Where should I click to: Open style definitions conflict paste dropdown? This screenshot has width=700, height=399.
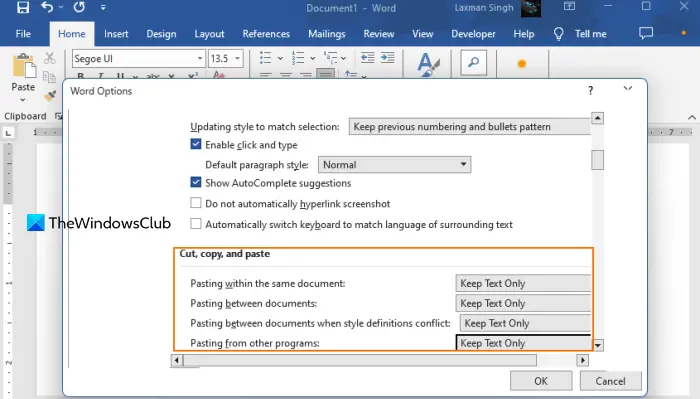(525, 323)
